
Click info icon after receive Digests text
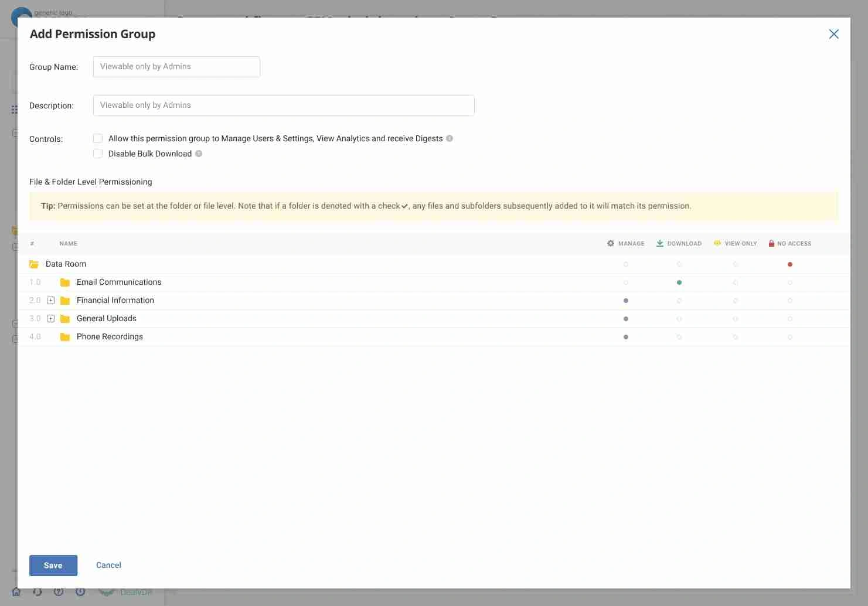pyautogui.click(x=450, y=138)
